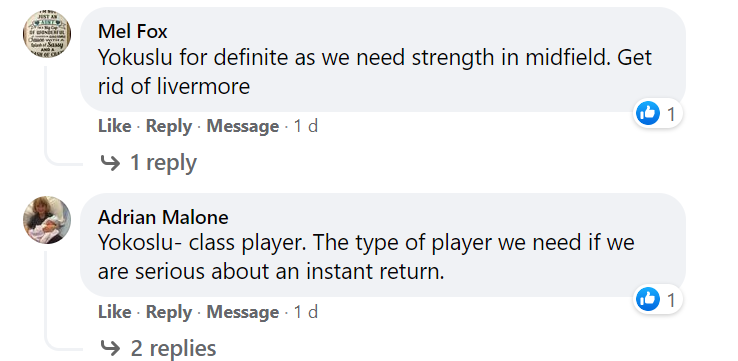Open Adrian Malone's profile picture
This screenshot has height=361, width=738.
47,219
